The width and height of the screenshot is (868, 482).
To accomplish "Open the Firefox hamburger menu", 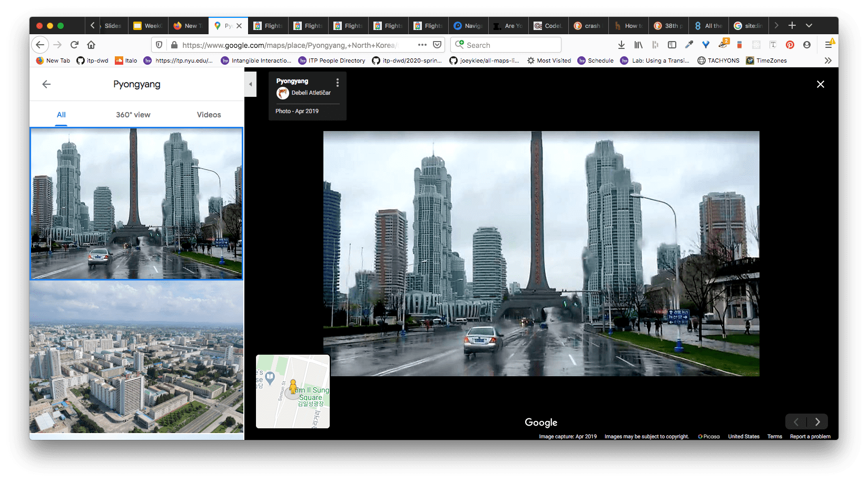I will [x=828, y=45].
